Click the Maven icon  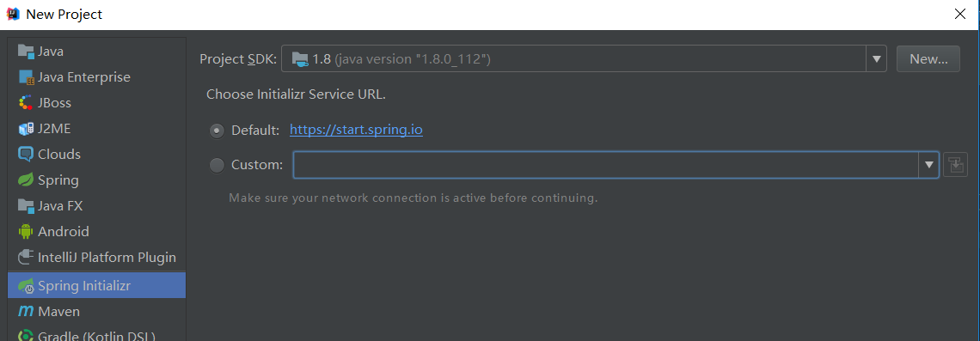(x=26, y=311)
